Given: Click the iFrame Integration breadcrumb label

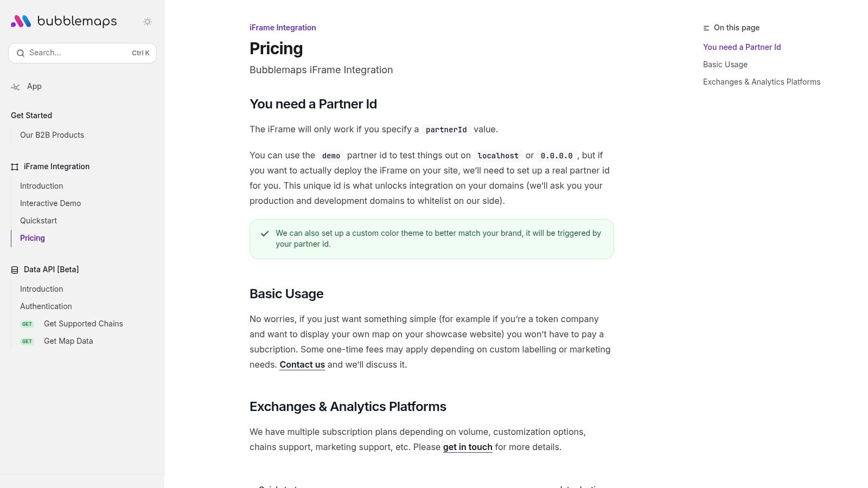Looking at the screenshot, I should point(282,27).
